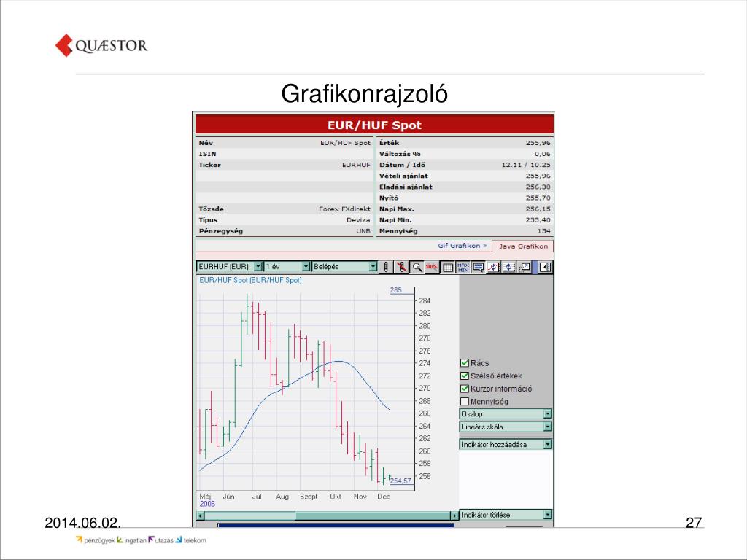The width and height of the screenshot is (747, 560).
Task: Toggle the Szélső értékek checkbox
Action: (465, 376)
